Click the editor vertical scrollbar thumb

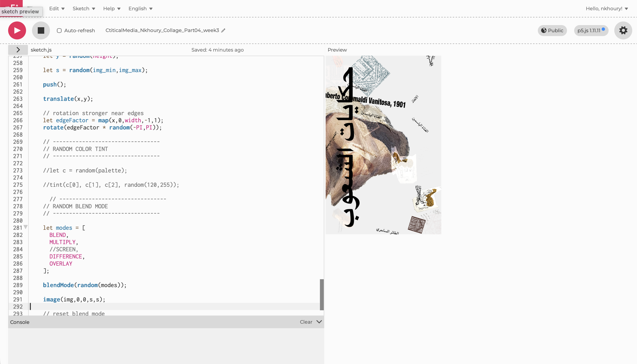coord(322,294)
